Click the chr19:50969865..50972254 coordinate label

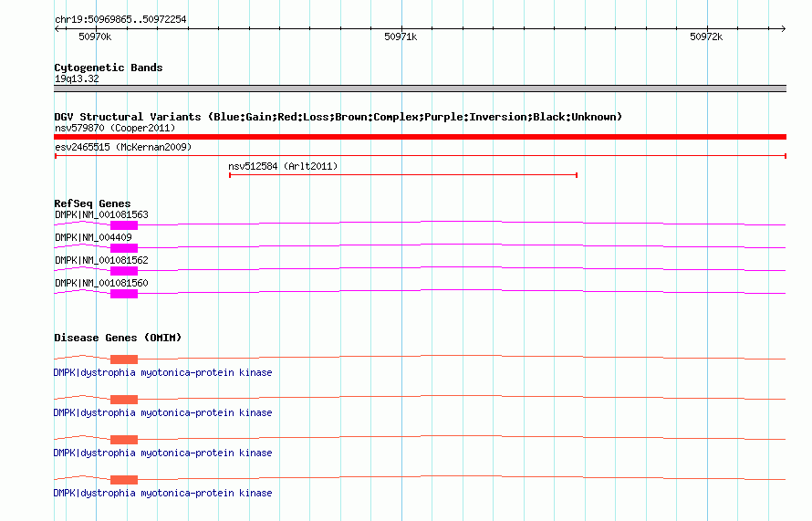(120, 19)
